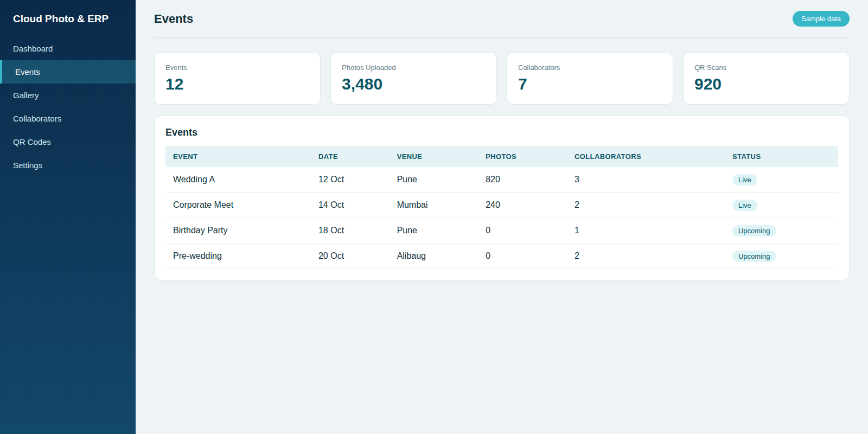The image size is (868, 434).
Task: Click the Events page title at top
Action: pyautogui.click(x=174, y=19)
